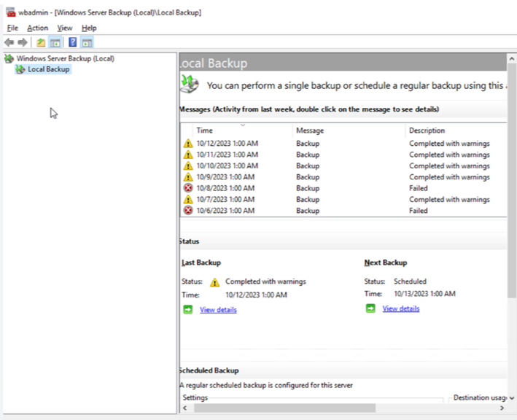517x420 pixels.
Task: Open View details link under Last Backup
Action: pyautogui.click(x=218, y=310)
